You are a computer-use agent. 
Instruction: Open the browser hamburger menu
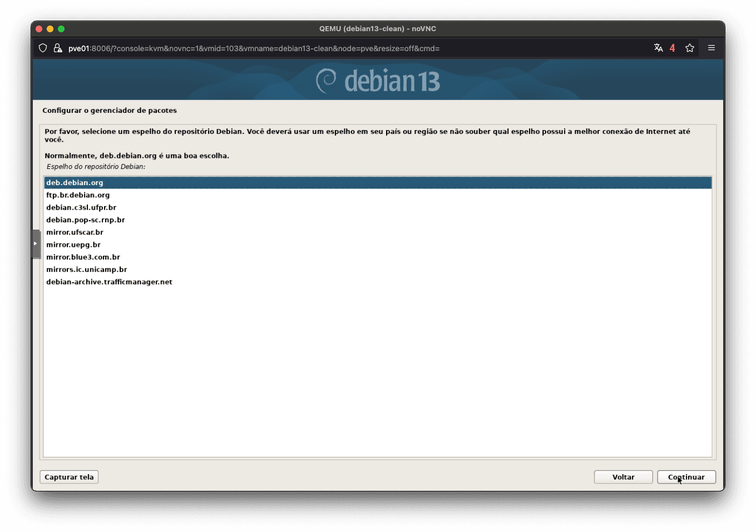tap(711, 48)
